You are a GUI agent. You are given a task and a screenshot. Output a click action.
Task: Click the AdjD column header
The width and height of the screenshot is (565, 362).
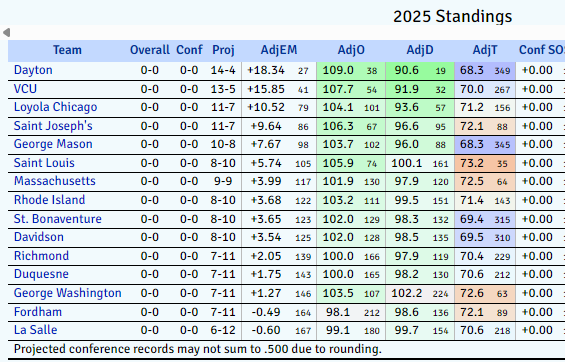[420, 50]
